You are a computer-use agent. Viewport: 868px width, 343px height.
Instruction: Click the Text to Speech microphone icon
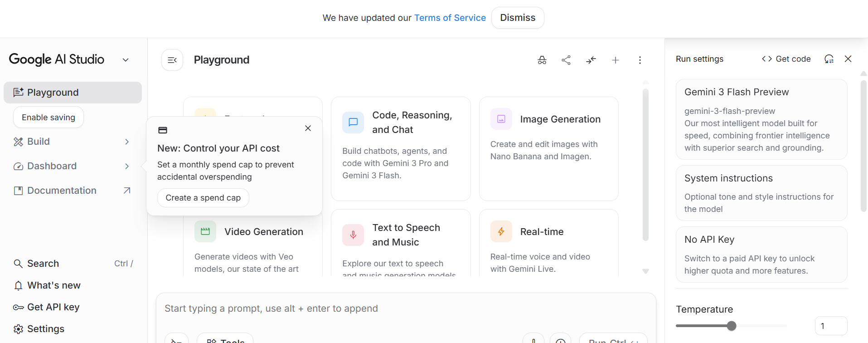(353, 235)
